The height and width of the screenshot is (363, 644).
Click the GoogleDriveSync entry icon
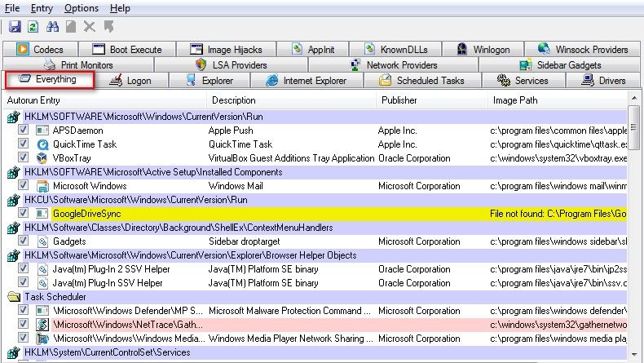[42, 214]
